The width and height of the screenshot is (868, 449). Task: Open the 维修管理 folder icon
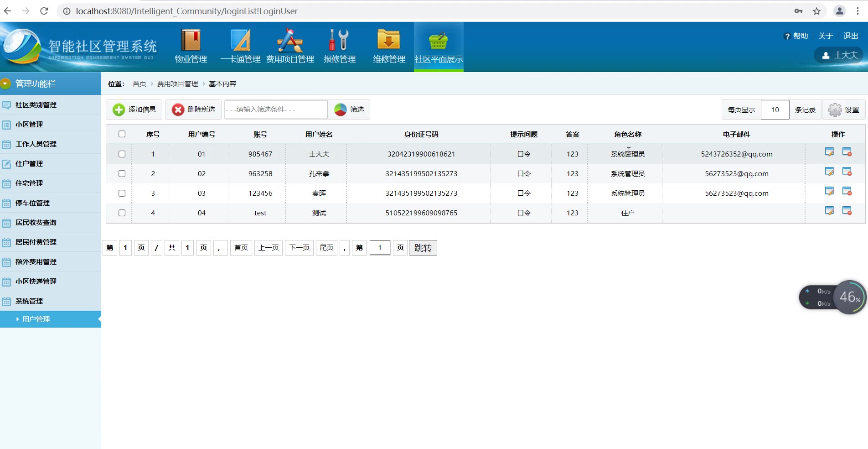coord(388,40)
